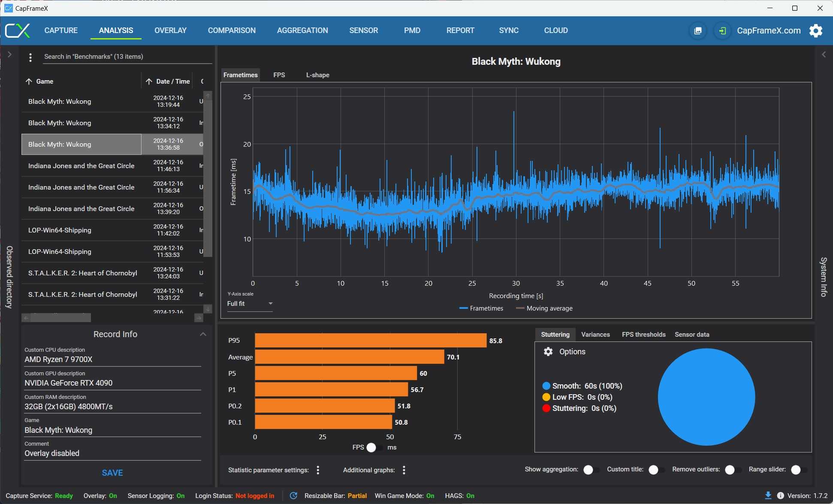Screen dimensions: 833x504
Task: Sort list by Game column arrow
Action: [x=29, y=81]
